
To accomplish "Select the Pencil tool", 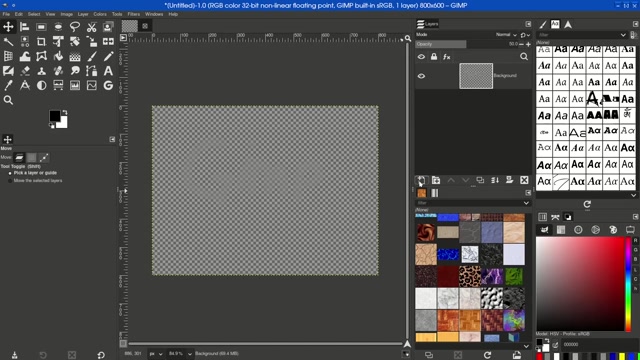I will click(108, 56).
